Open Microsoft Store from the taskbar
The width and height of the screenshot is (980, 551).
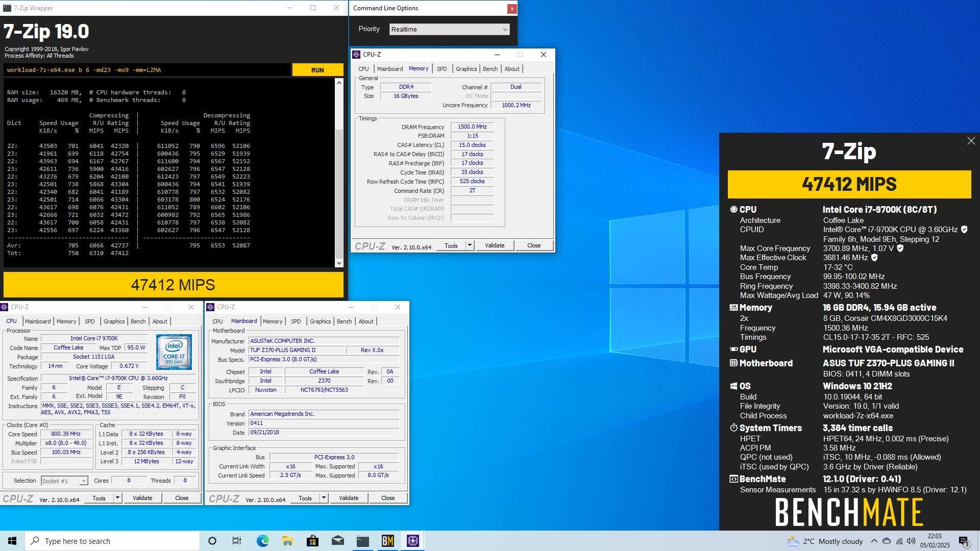click(312, 541)
